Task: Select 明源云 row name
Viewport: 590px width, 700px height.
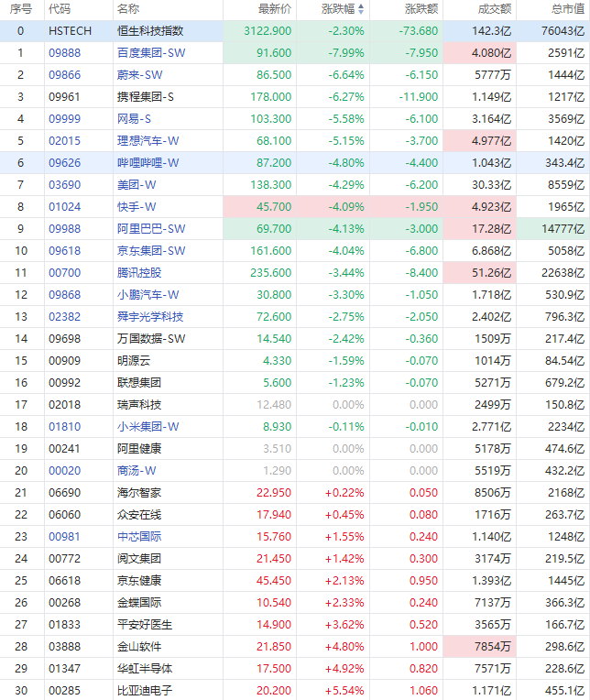Action: 134,361
